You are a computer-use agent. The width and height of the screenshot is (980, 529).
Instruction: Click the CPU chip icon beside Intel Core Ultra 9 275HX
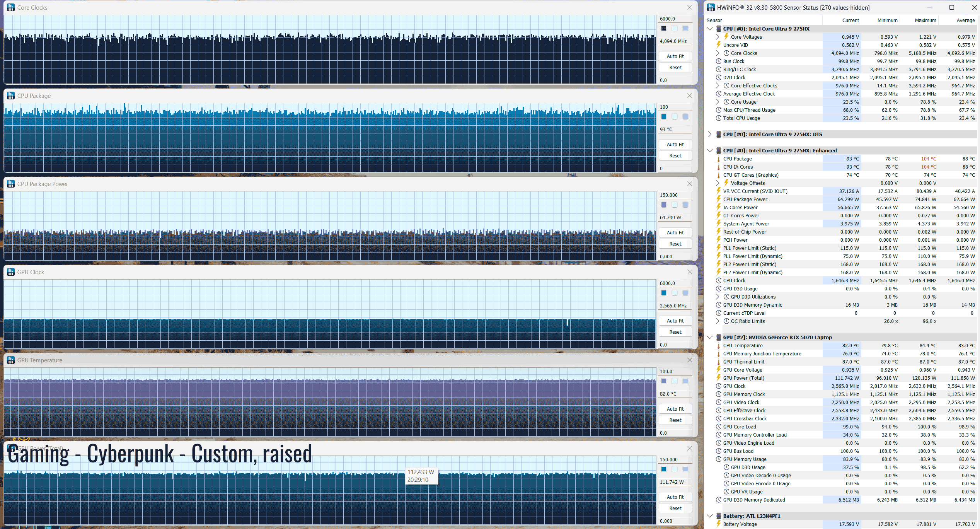pyautogui.click(x=719, y=29)
